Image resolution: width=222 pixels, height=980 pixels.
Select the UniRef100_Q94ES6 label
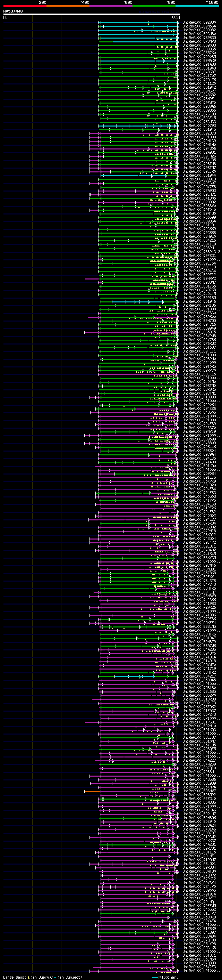tap(199, 409)
